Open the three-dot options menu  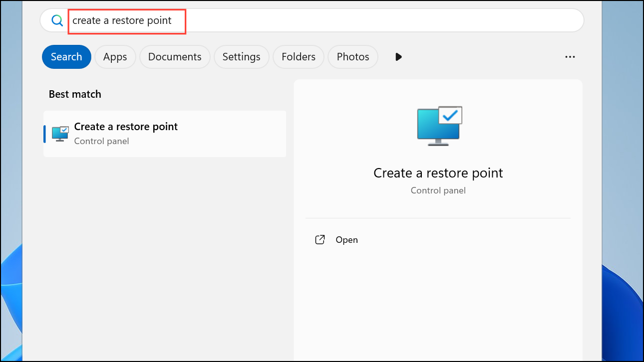(x=570, y=57)
